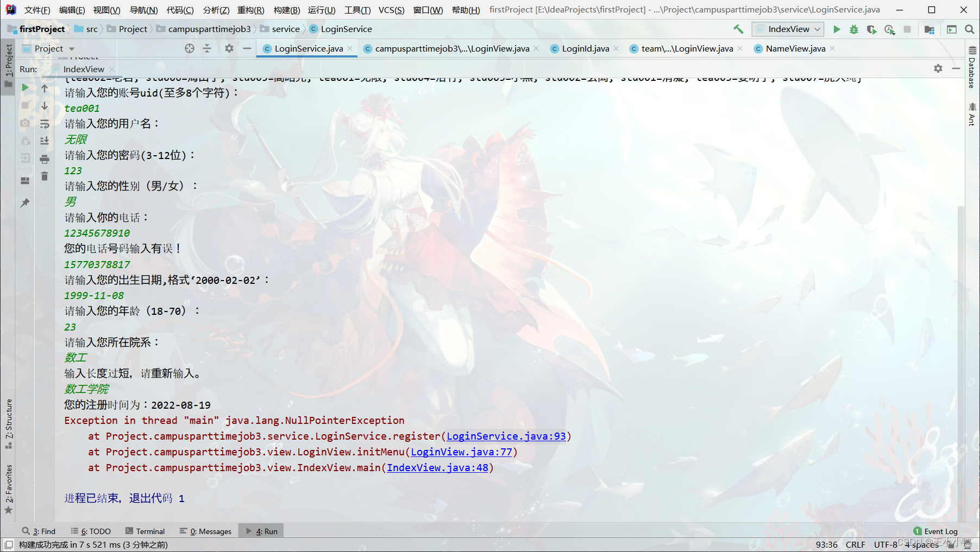Screen dimensions: 980x552
Task: Click the IDE layout window icon
Action: (952, 29)
